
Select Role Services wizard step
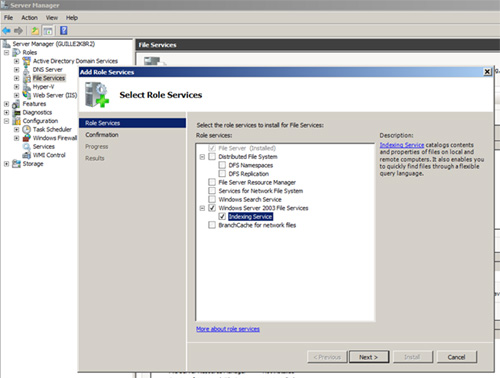coord(132,123)
